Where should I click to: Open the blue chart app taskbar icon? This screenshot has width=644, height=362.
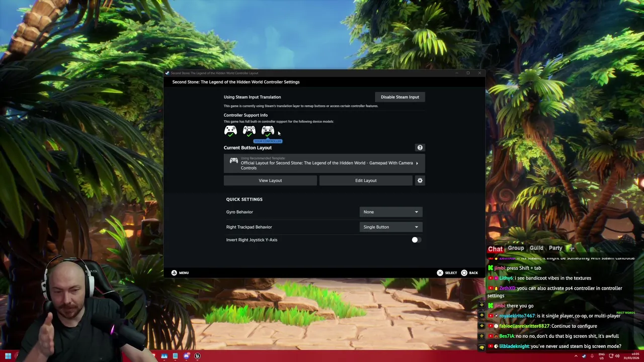coord(164,356)
